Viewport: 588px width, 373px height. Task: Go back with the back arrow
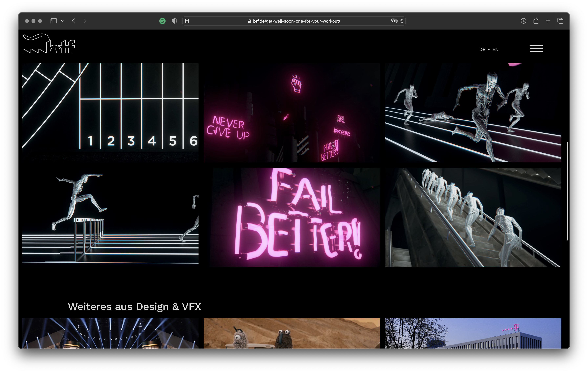pos(73,21)
